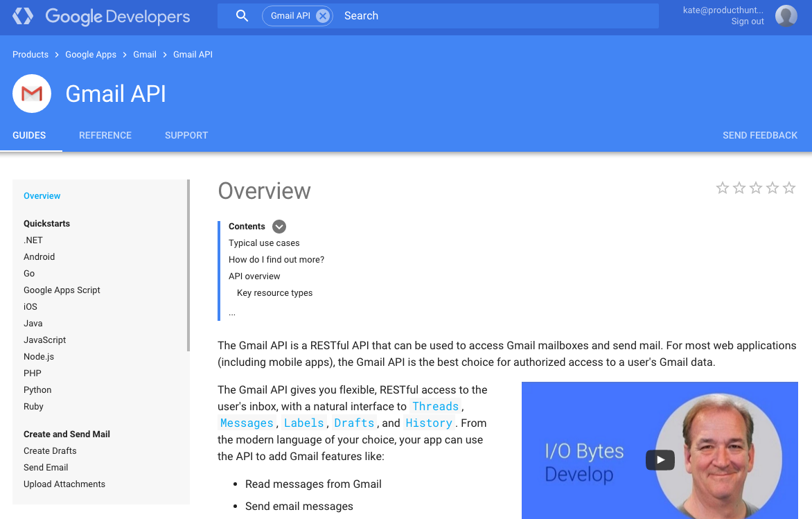Follow the Labels code link
This screenshot has width=812, height=519.
tap(303, 423)
